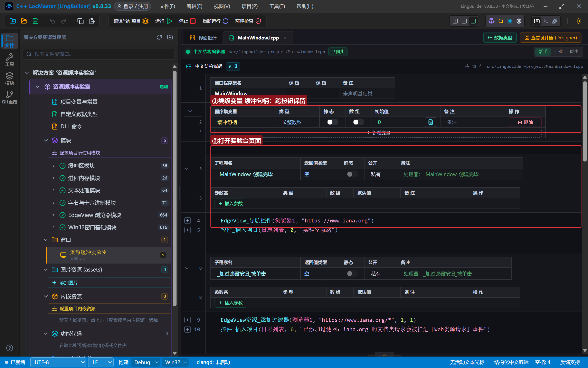Open the UTF-8 encoding dropdown

(x=58, y=362)
